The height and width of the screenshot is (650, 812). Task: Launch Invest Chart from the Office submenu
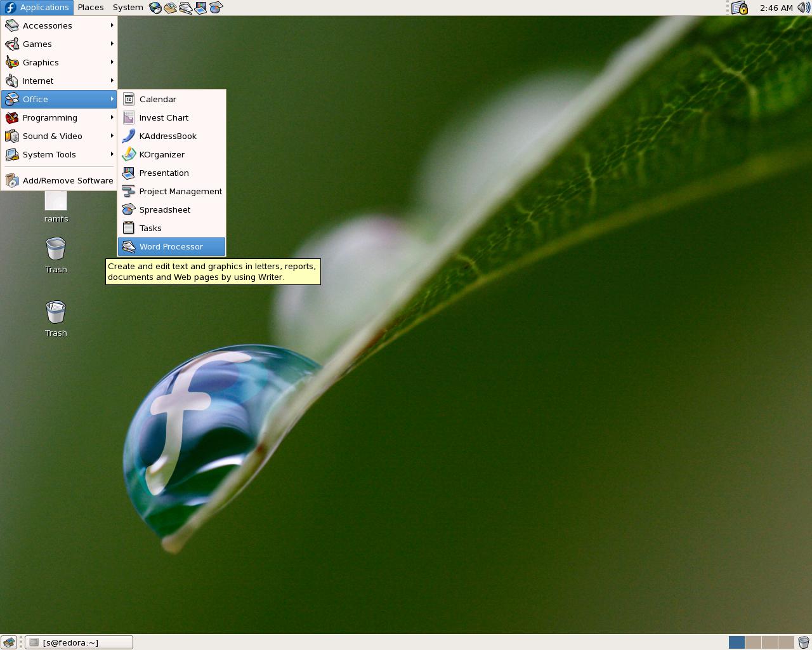coord(171,117)
